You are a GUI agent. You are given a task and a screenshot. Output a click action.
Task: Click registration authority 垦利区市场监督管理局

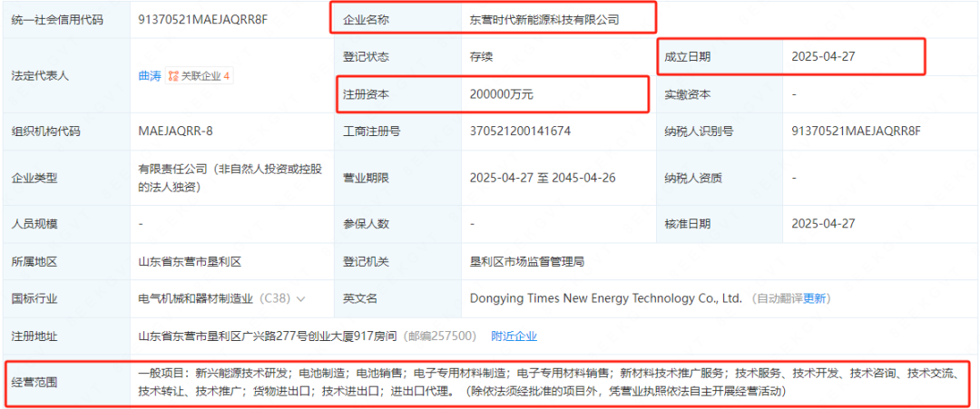point(527,262)
